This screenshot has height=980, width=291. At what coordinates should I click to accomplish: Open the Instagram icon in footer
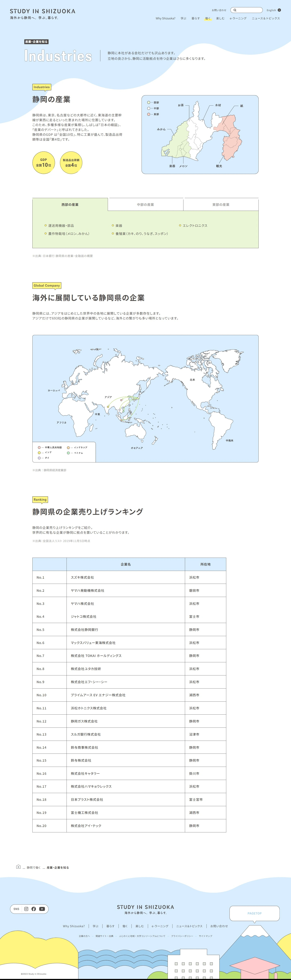(26, 909)
